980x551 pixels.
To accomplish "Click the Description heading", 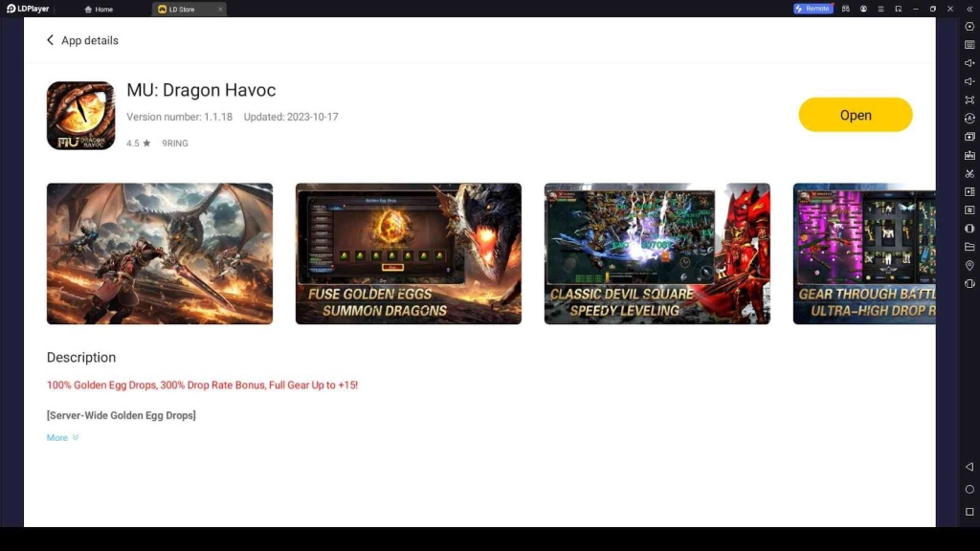I will (81, 358).
